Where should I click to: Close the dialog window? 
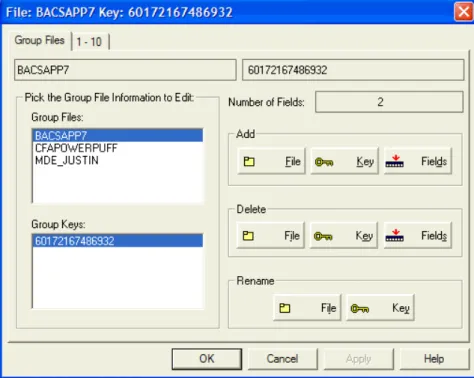463,12
